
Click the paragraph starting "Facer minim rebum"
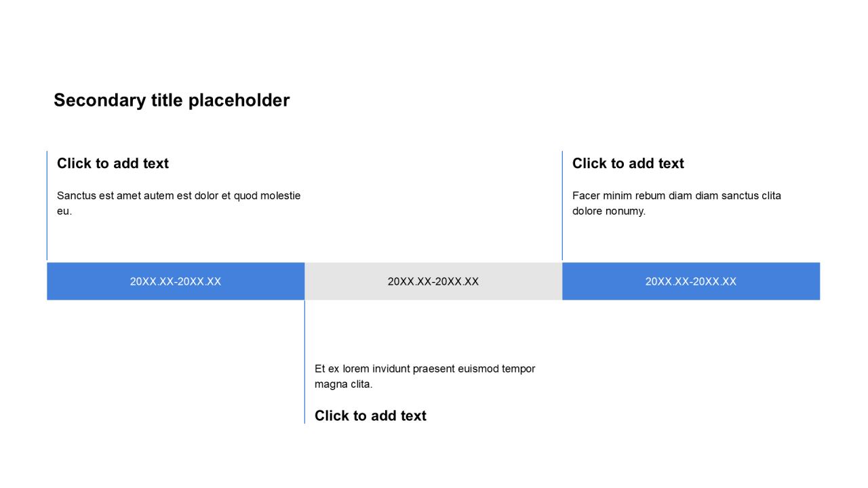coord(676,203)
